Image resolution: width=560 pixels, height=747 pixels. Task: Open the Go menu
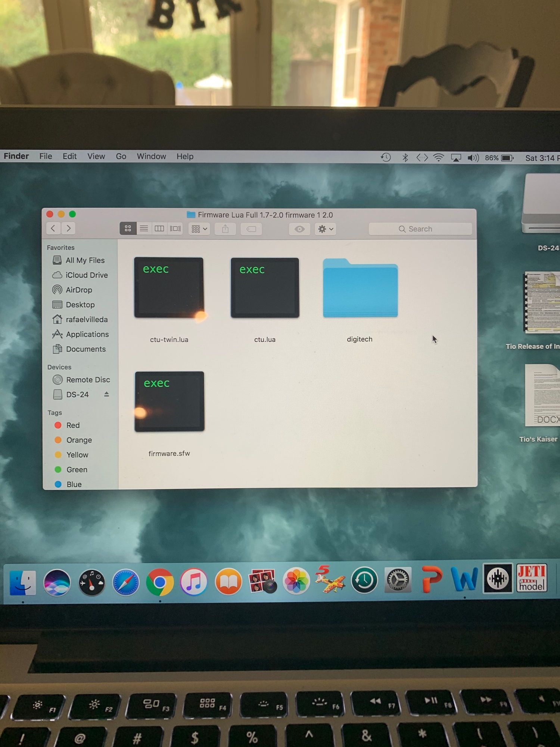(121, 156)
